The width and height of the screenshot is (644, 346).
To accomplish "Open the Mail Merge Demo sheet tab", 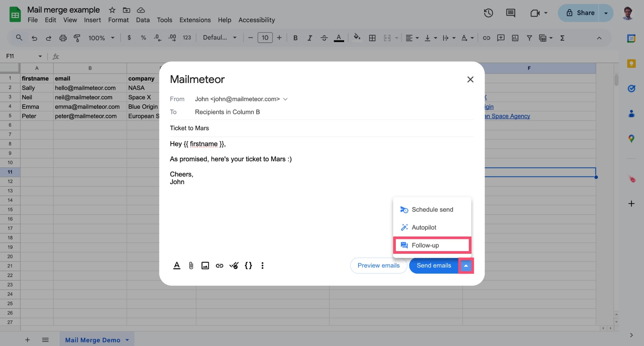I will click(x=93, y=340).
